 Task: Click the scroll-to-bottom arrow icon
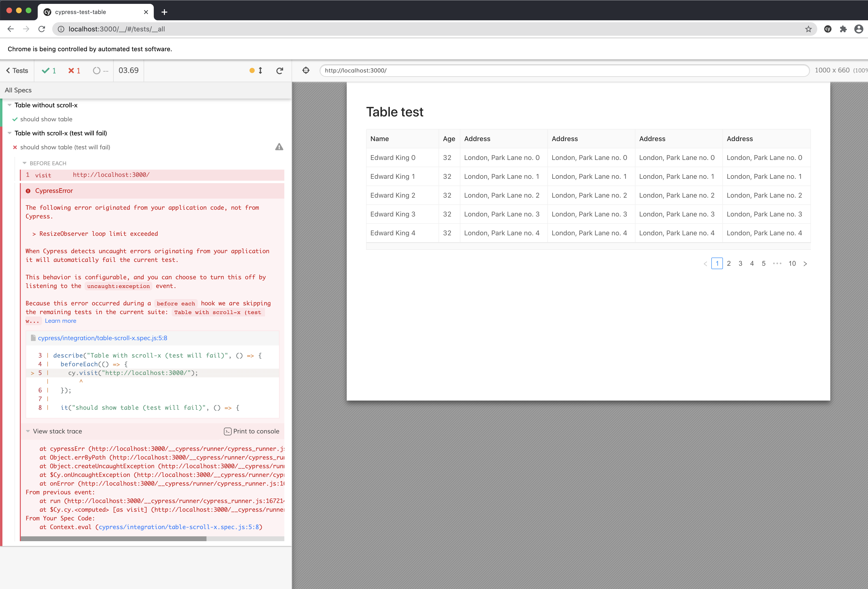point(260,71)
